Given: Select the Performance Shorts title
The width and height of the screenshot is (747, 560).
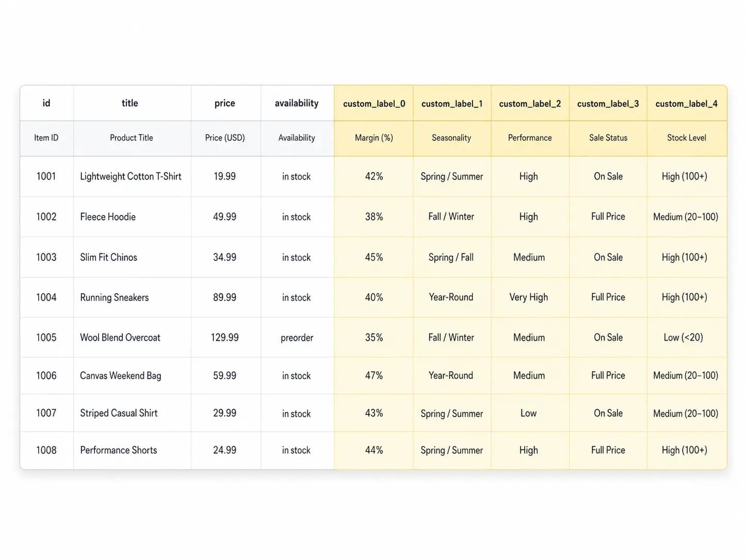Looking at the screenshot, I should click(x=118, y=450).
